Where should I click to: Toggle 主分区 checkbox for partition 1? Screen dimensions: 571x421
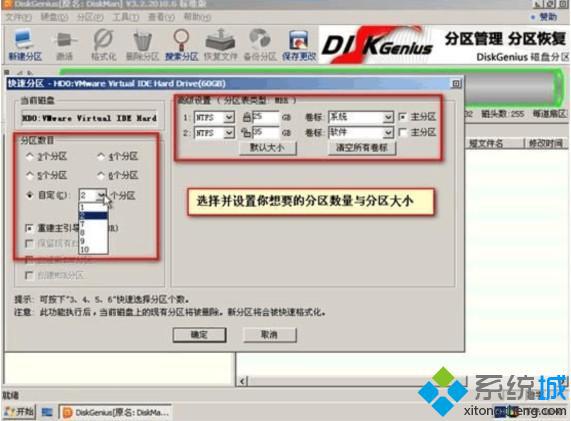tap(402, 117)
